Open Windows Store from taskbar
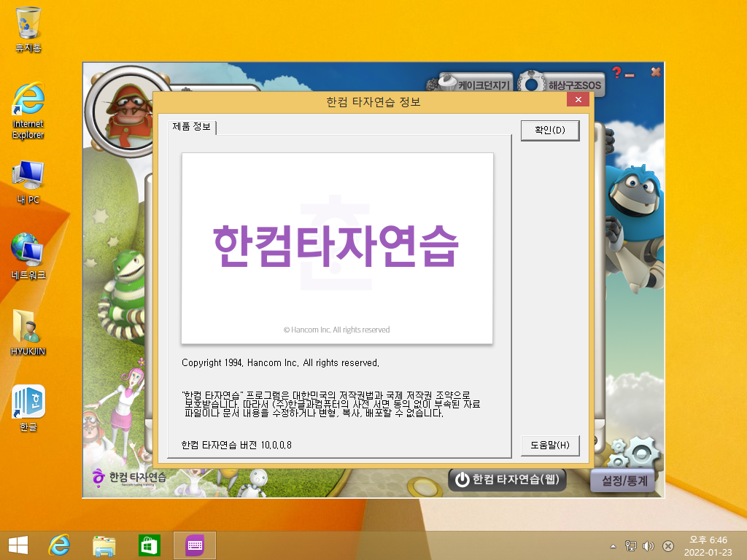 click(150, 545)
